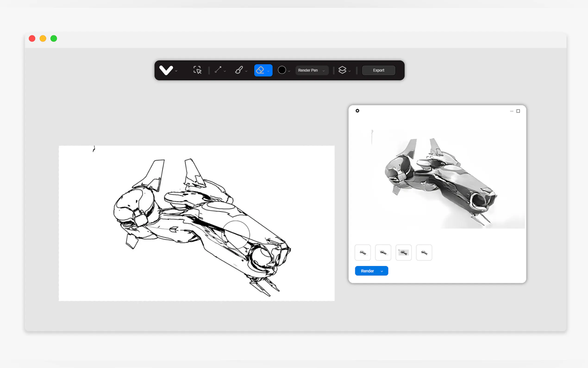Click the blue Render button

click(367, 271)
